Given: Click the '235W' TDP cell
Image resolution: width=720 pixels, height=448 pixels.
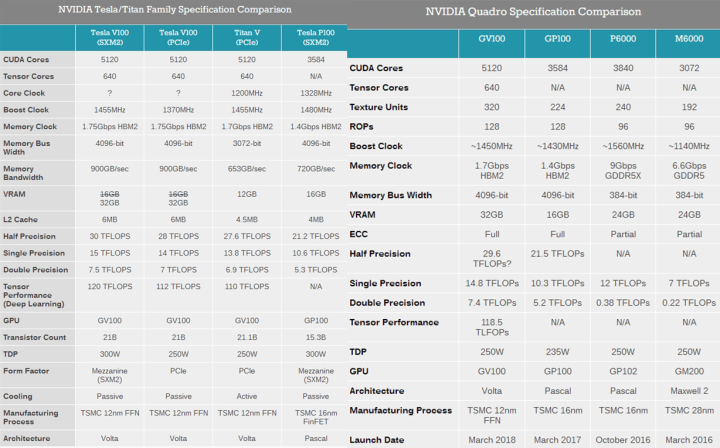Looking at the screenshot, I should pos(557,352).
